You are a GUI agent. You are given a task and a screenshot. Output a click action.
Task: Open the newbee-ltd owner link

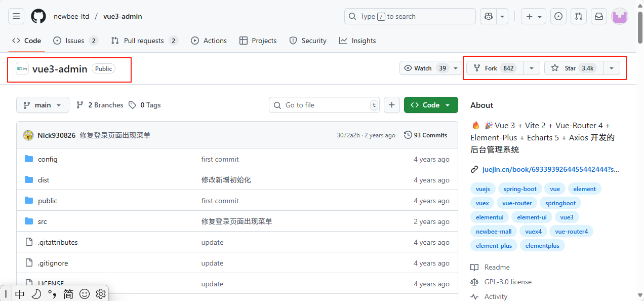tap(71, 16)
